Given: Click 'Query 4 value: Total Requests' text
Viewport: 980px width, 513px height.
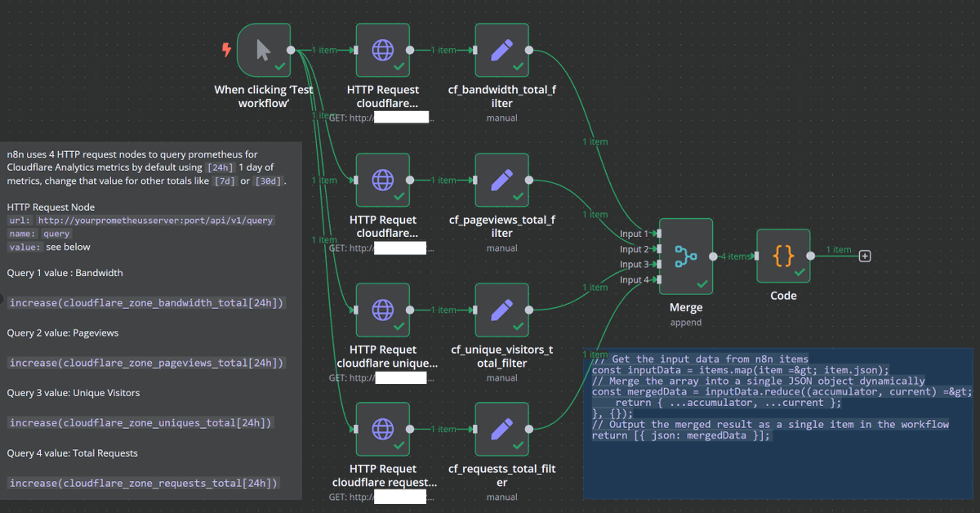Looking at the screenshot, I should click(73, 453).
